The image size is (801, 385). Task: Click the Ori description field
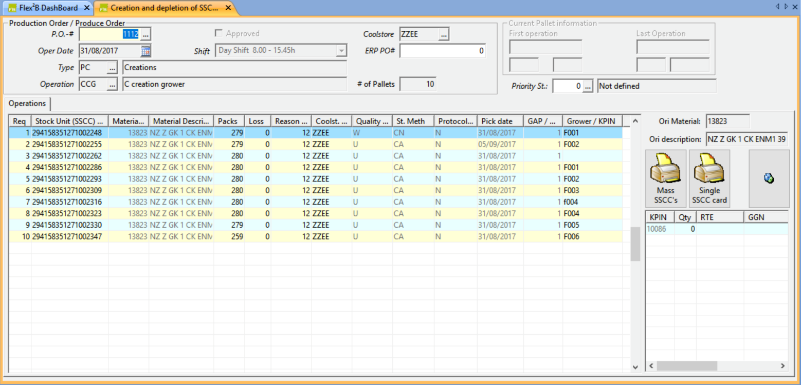click(x=747, y=139)
